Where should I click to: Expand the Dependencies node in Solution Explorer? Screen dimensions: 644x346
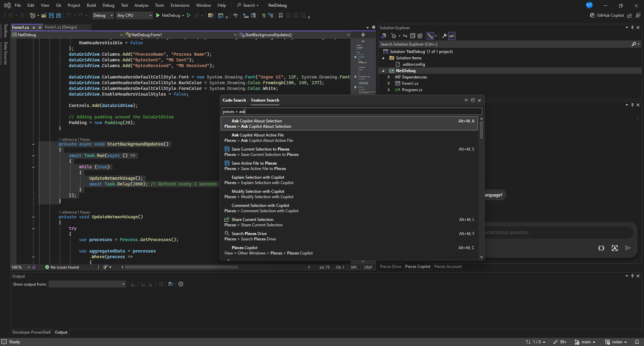pos(389,77)
